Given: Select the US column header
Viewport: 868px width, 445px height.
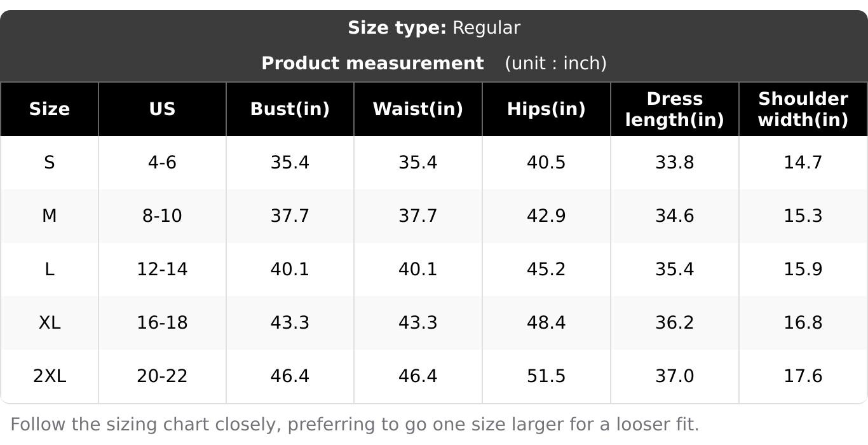Looking at the screenshot, I should point(162,109).
